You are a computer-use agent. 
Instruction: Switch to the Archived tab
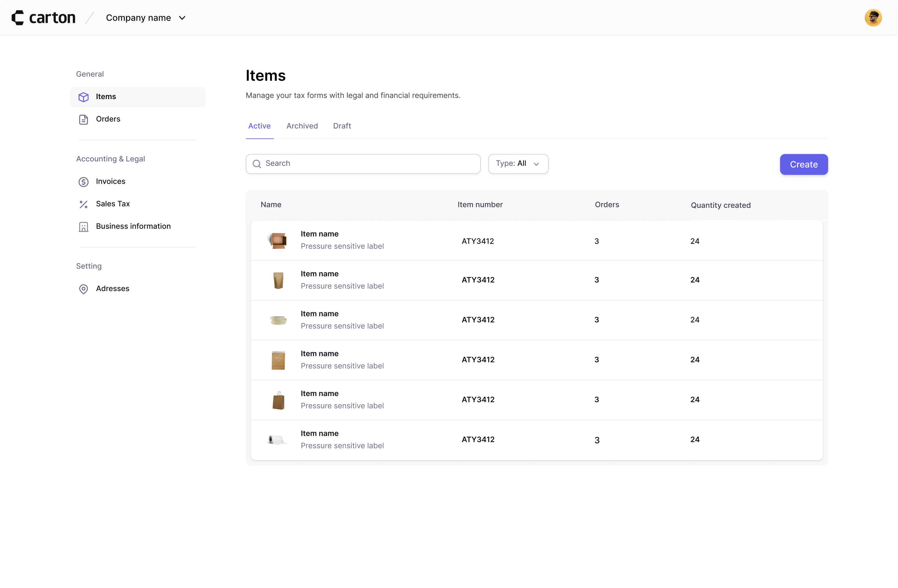click(x=302, y=126)
